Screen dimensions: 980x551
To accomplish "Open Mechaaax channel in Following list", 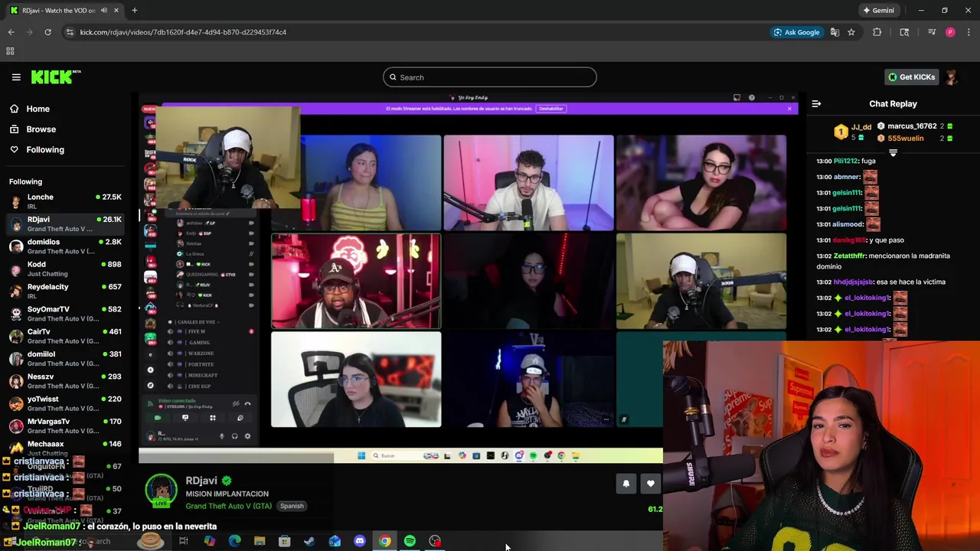I will pos(65,448).
